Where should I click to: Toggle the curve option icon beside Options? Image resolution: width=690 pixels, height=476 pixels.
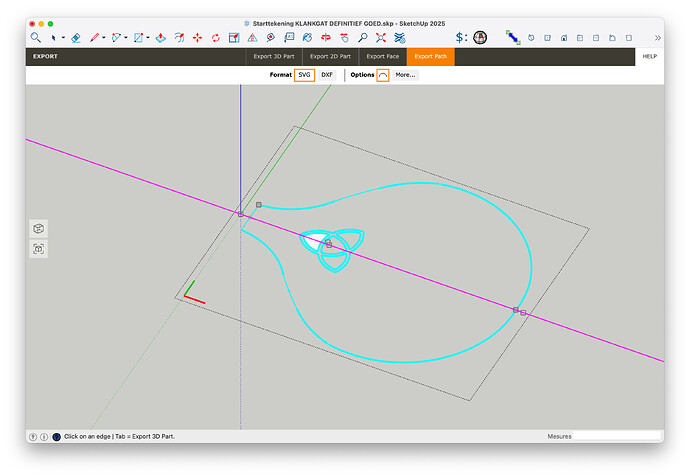(x=383, y=75)
